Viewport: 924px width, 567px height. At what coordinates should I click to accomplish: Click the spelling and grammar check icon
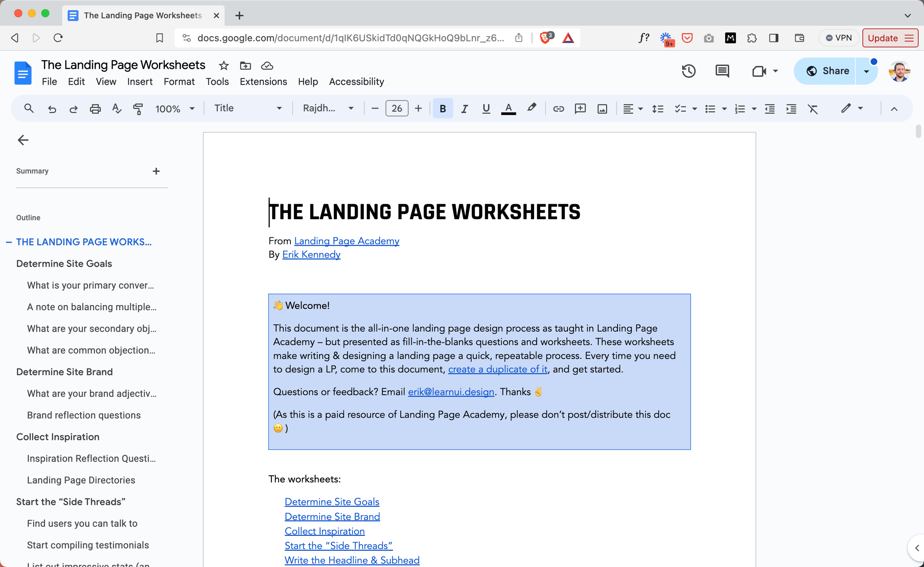pyautogui.click(x=116, y=109)
